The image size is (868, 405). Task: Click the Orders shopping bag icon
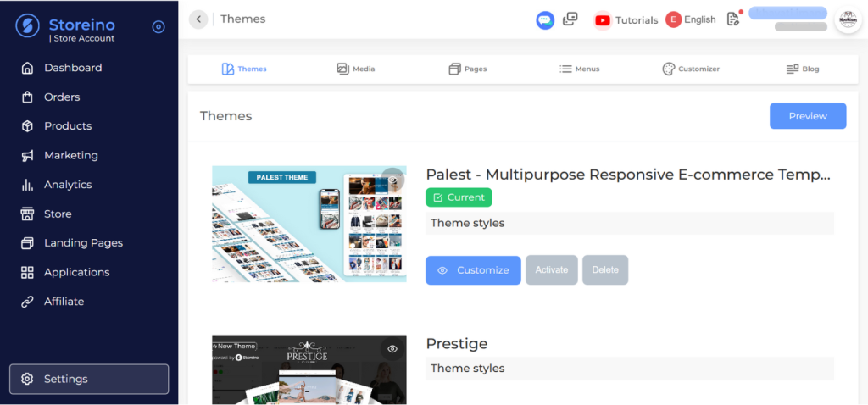(x=27, y=97)
